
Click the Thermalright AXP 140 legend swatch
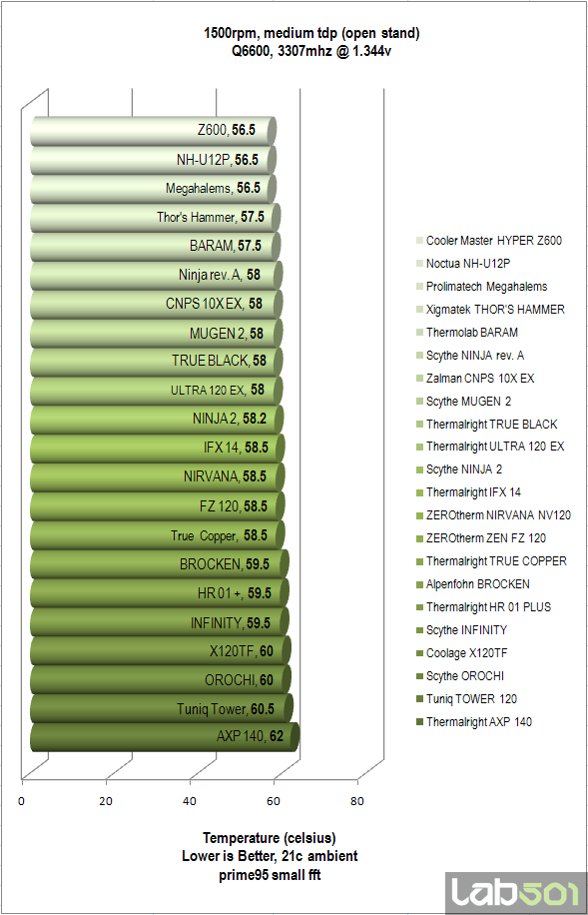click(x=420, y=722)
